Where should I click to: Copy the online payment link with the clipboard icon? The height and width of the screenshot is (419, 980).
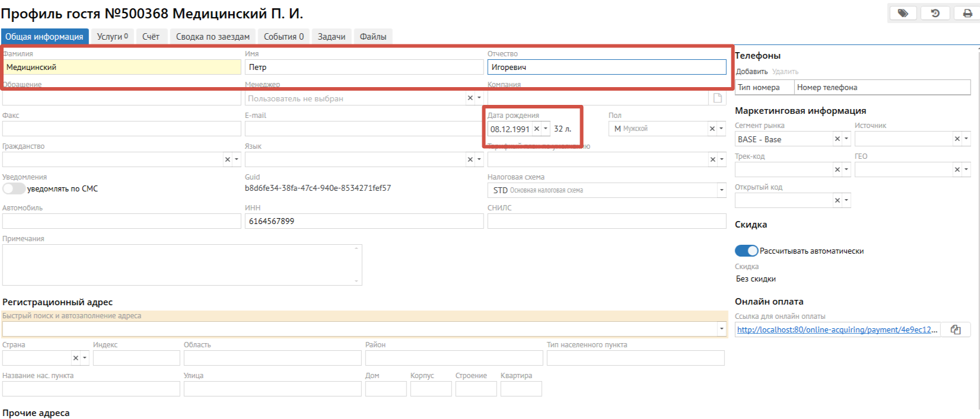click(956, 330)
